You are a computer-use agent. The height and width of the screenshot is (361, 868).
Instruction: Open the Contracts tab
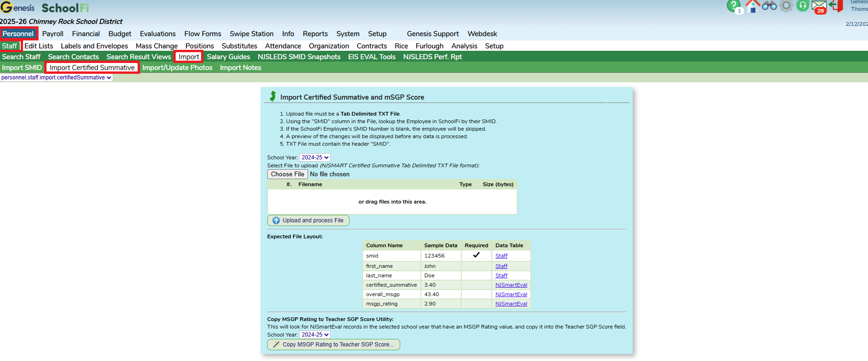point(372,46)
